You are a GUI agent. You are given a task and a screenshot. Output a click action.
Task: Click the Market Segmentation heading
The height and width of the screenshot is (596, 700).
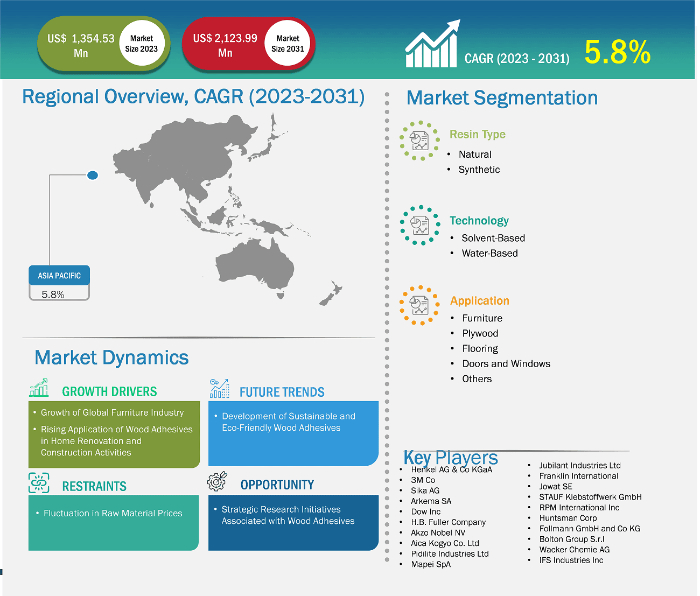[x=502, y=97]
